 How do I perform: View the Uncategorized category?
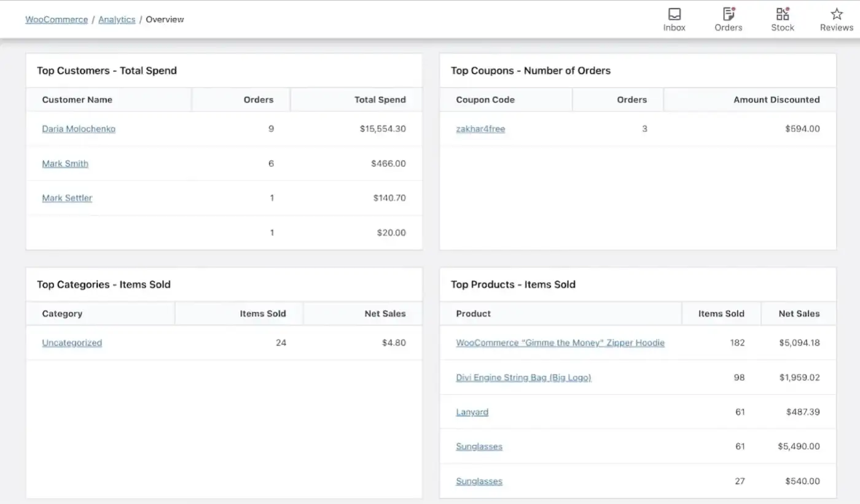[71, 343]
